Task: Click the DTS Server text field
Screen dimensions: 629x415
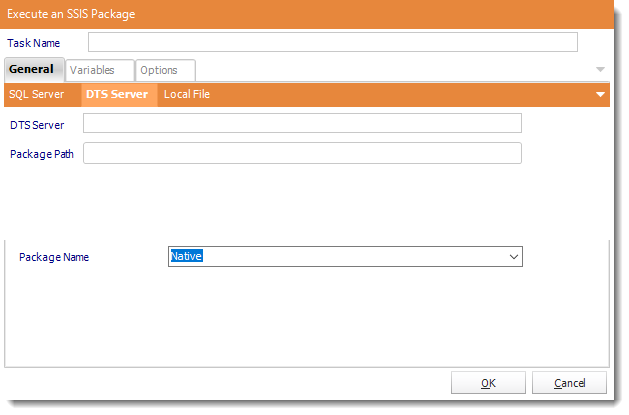Action: [302, 123]
